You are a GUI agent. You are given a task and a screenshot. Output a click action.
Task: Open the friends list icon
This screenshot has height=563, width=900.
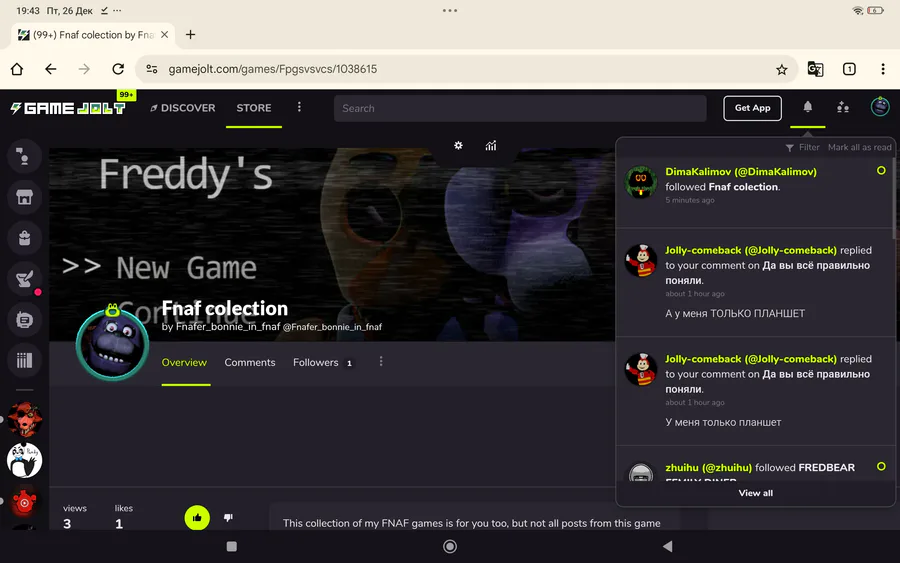843,107
